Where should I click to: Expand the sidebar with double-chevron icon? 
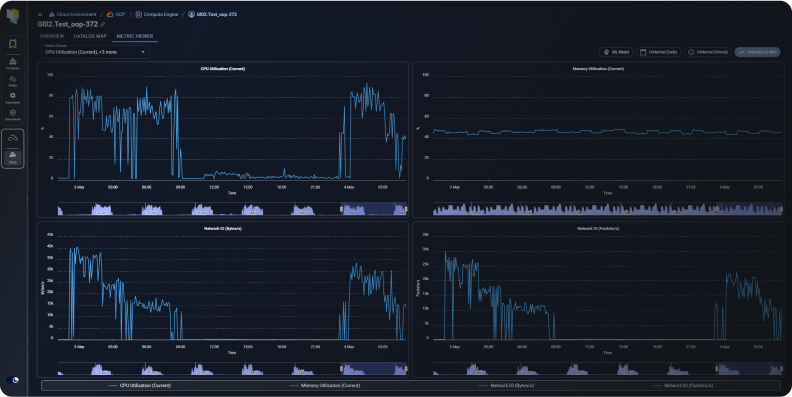pyautogui.click(x=40, y=15)
